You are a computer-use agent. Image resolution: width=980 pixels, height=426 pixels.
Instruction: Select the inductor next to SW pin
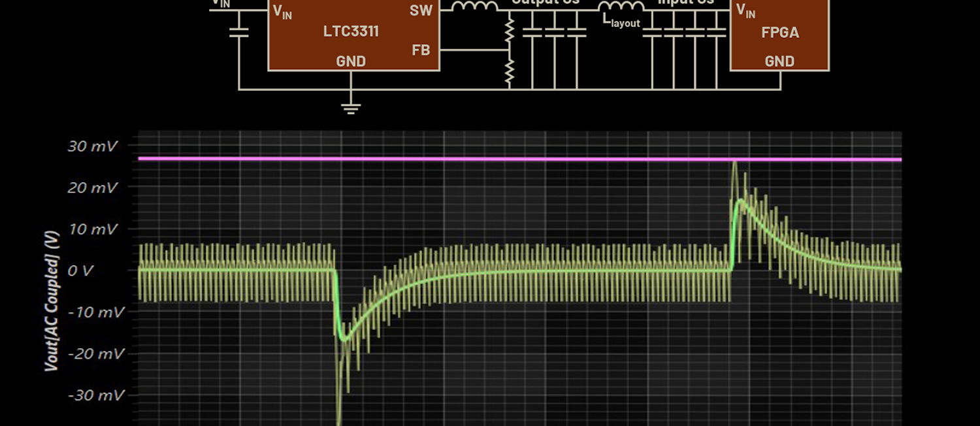coord(475,7)
